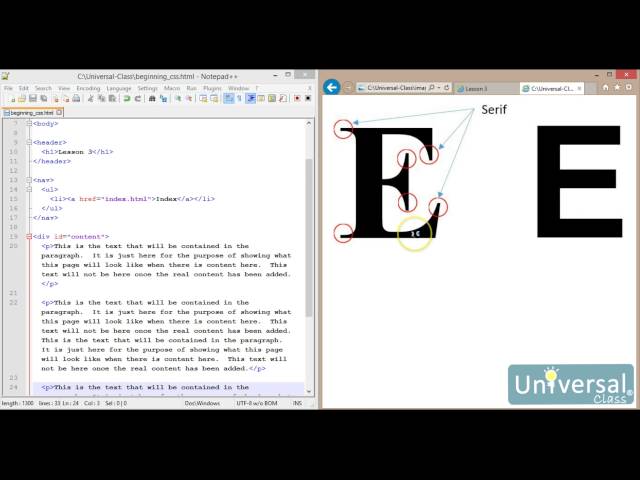The width and height of the screenshot is (640, 480).
Task: Open the Edit menu
Action: click(24, 88)
